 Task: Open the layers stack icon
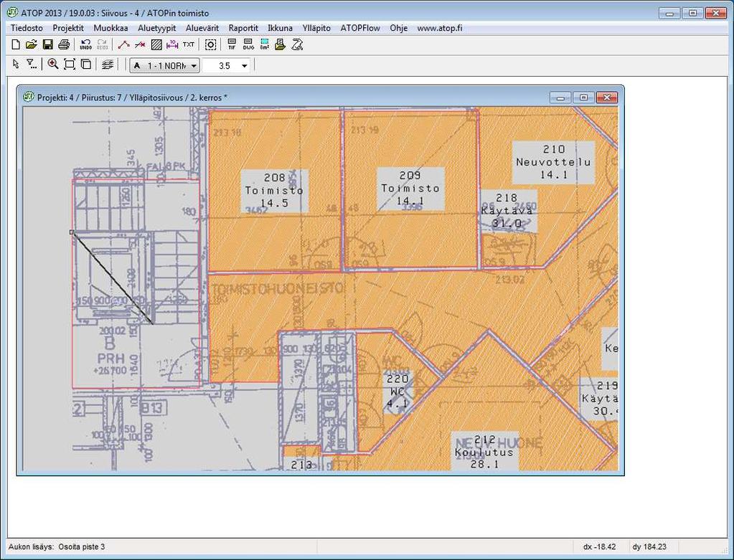tap(108, 64)
